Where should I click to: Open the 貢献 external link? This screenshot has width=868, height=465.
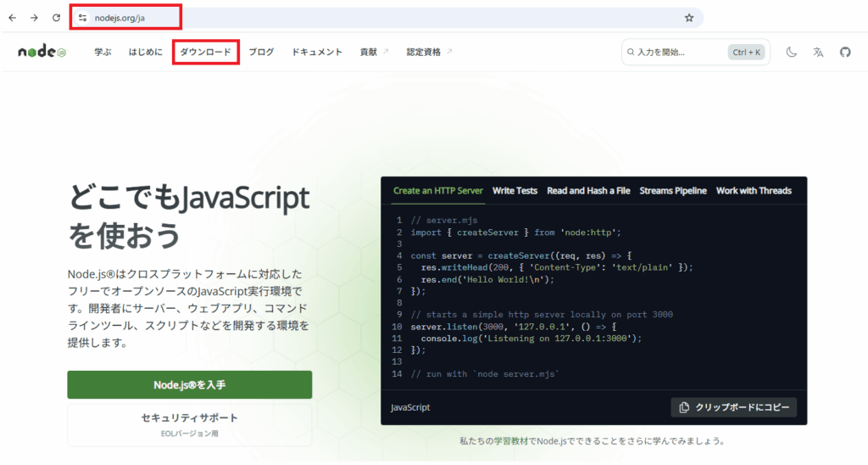pos(374,52)
